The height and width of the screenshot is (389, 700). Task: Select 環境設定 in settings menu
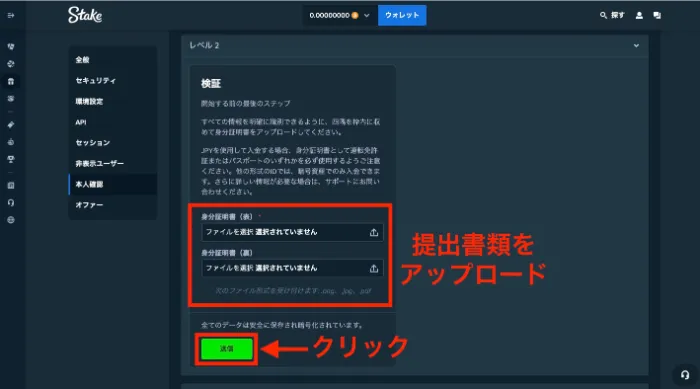(x=113, y=101)
